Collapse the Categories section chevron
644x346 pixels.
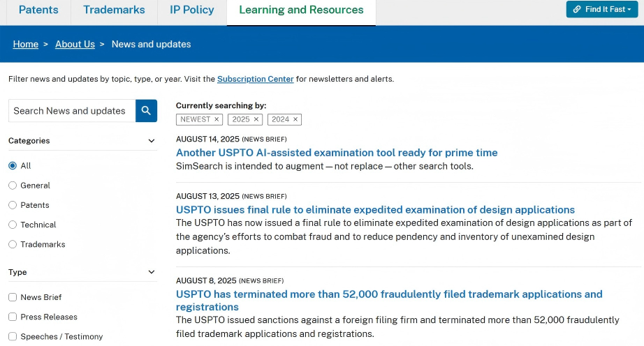(x=152, y=141)
